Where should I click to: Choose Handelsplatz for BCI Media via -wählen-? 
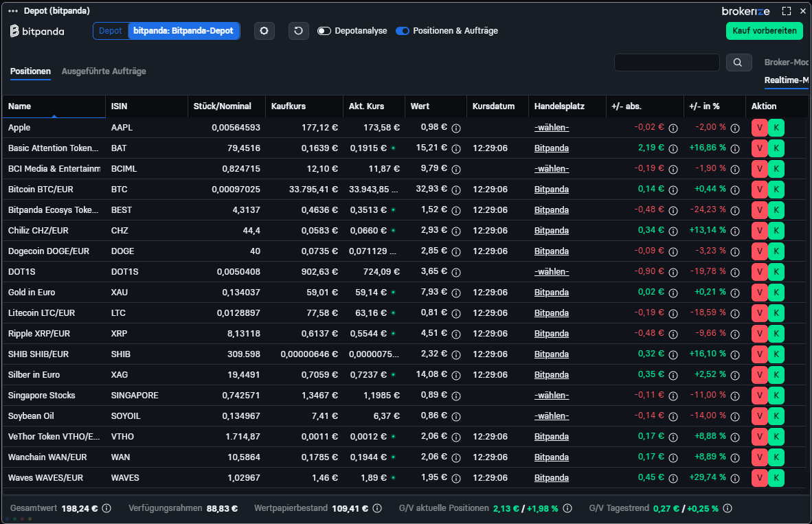(x=552, y=169)
